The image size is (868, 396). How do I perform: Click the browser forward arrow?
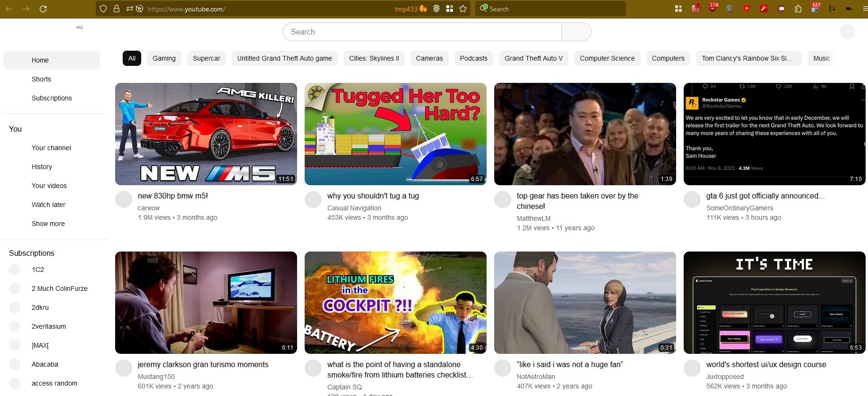coord(26,9)
